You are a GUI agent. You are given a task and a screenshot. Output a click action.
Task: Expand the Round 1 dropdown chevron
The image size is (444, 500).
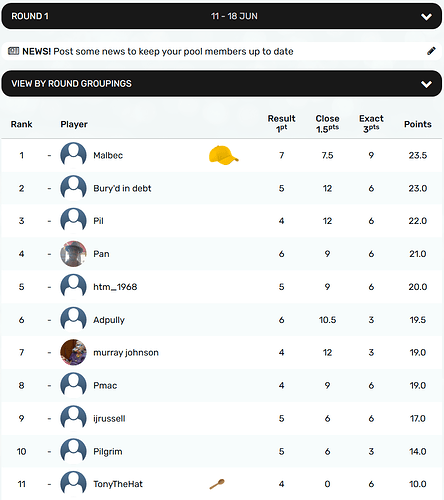426,17
